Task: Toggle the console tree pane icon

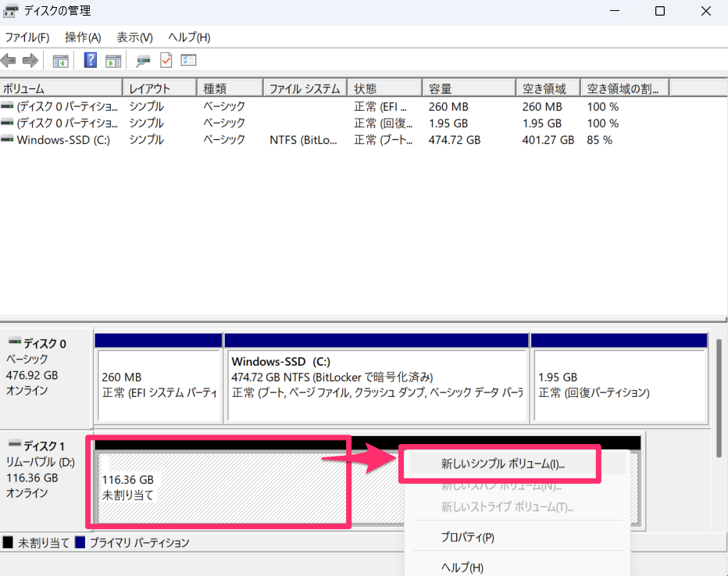Action: (60, 60)
